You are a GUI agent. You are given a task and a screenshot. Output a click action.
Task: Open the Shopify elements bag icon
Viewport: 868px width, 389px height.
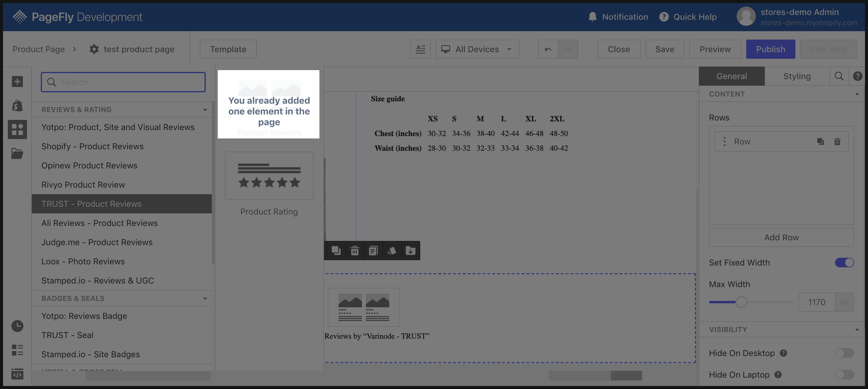[17, 105]
